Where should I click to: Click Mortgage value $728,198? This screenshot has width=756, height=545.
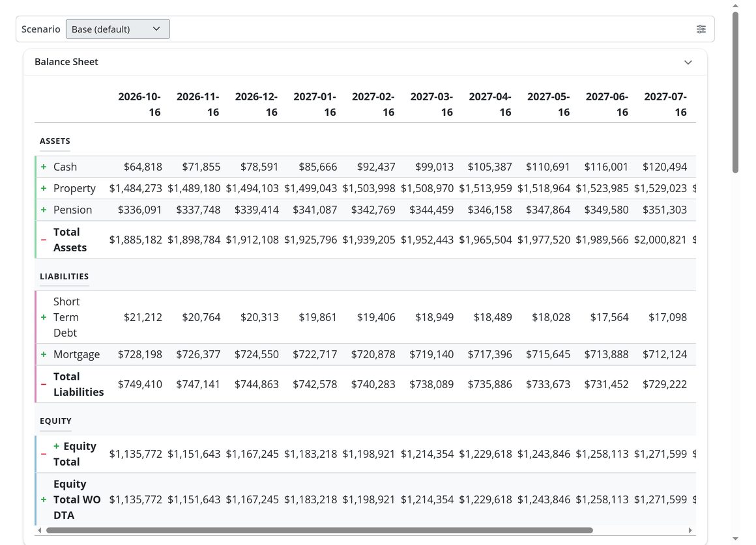pos(140,355)
